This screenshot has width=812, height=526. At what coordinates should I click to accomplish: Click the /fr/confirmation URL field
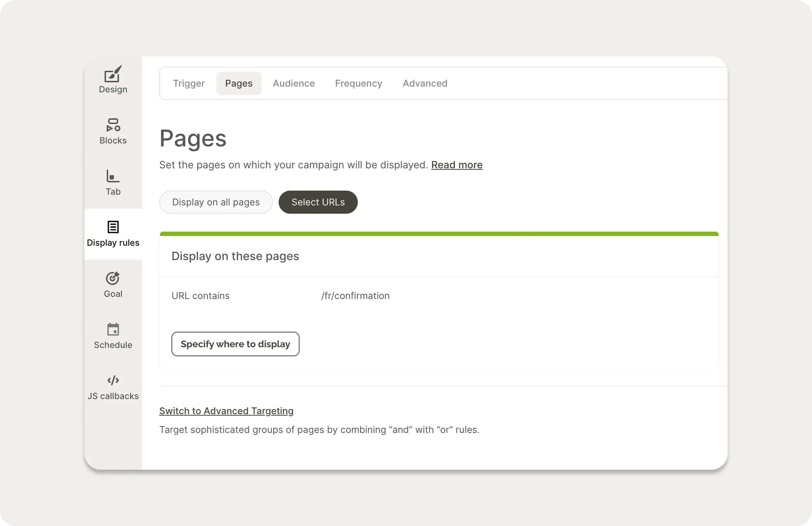coord(355,296)
